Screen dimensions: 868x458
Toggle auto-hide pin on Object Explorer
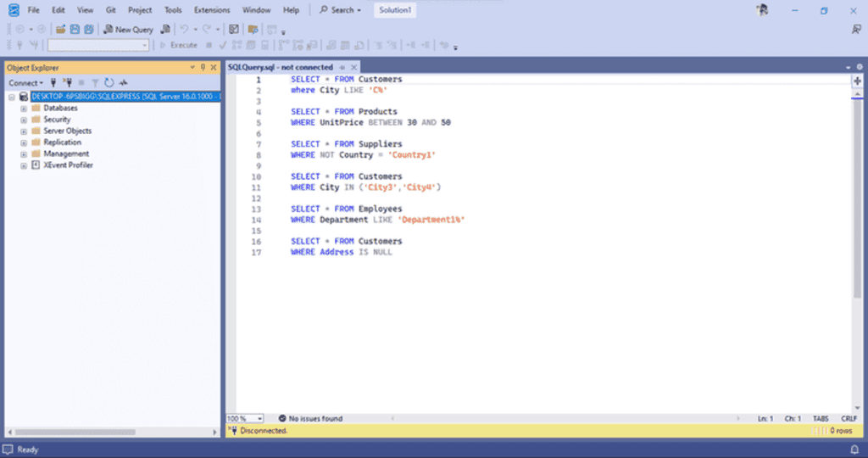click(x=203, y=67)
